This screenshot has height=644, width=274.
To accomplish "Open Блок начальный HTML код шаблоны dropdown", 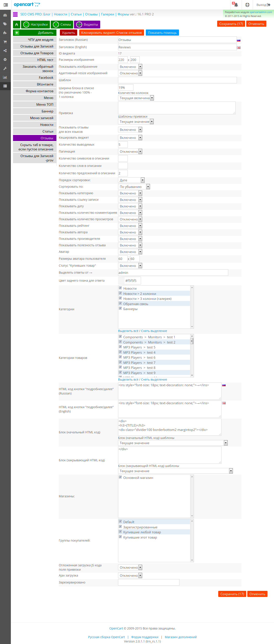I will [x=173, y=443].
